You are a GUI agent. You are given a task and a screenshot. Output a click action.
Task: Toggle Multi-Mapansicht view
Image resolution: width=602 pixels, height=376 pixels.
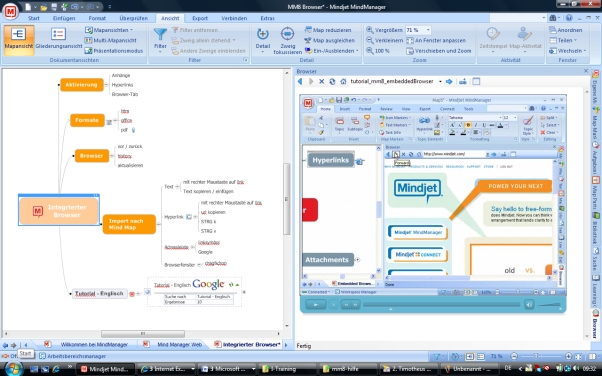111,40
